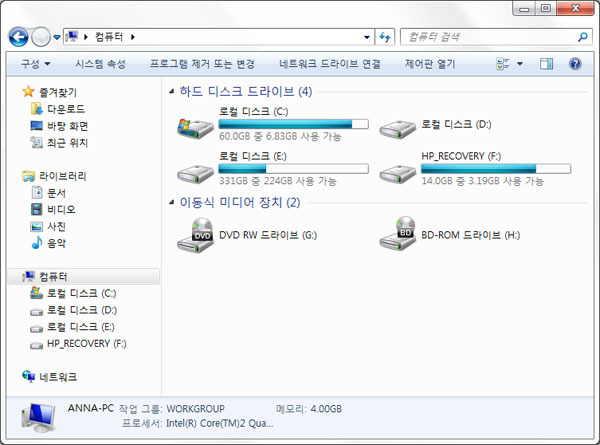The height and width of the screenshot is (445, 600).
Task: Open address bar history dropdown
Action: [367, 37]
